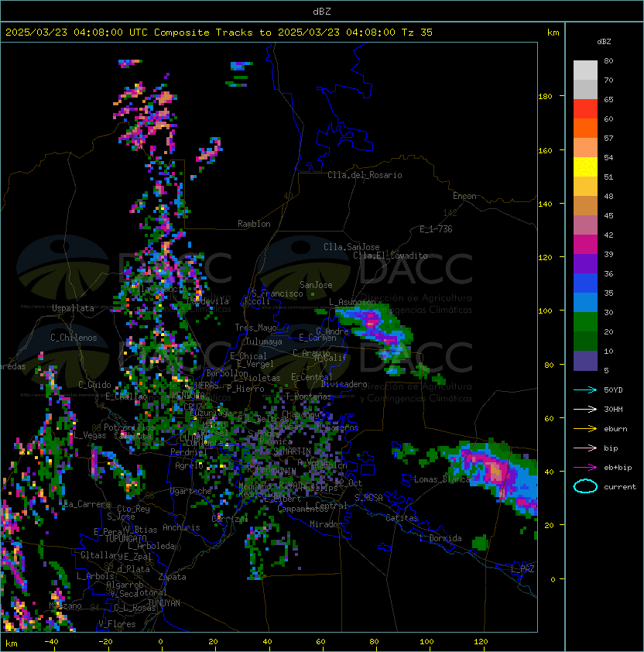This screenshot has width=644, height=652.
Task: Click the 'eburn' legend label
Action: [615, 429]
